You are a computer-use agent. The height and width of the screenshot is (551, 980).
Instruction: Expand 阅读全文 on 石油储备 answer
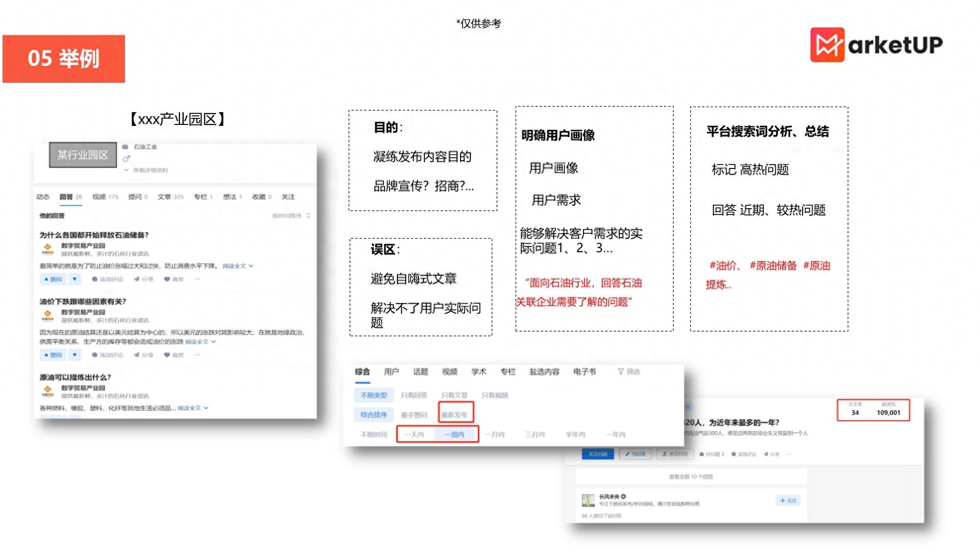(x=238, y=266)
